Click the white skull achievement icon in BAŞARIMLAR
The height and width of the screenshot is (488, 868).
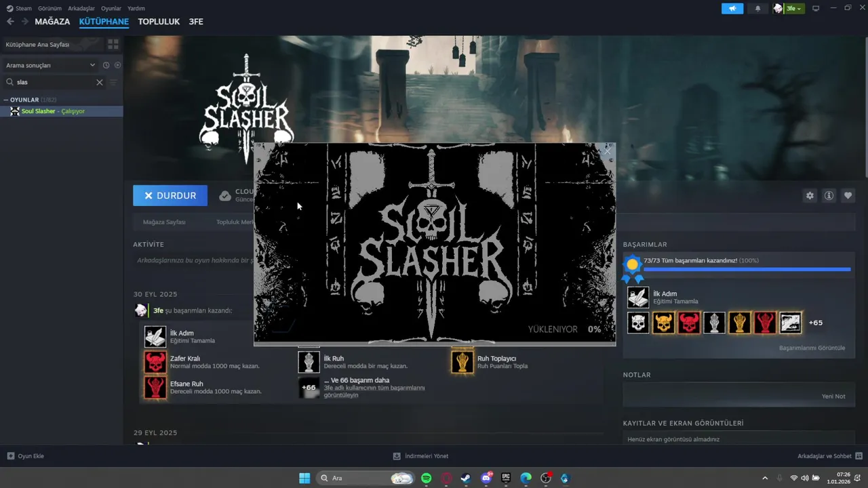pos(638,323)
